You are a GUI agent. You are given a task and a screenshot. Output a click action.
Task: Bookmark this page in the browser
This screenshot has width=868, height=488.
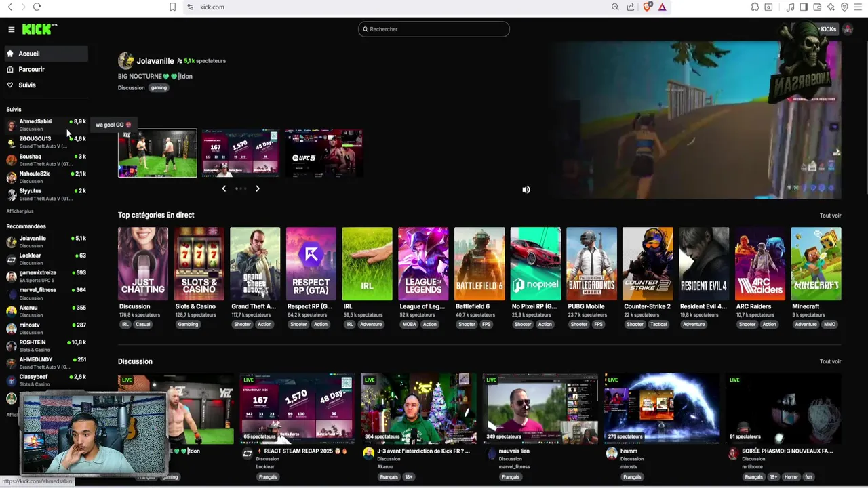click(x=172, y=7)
